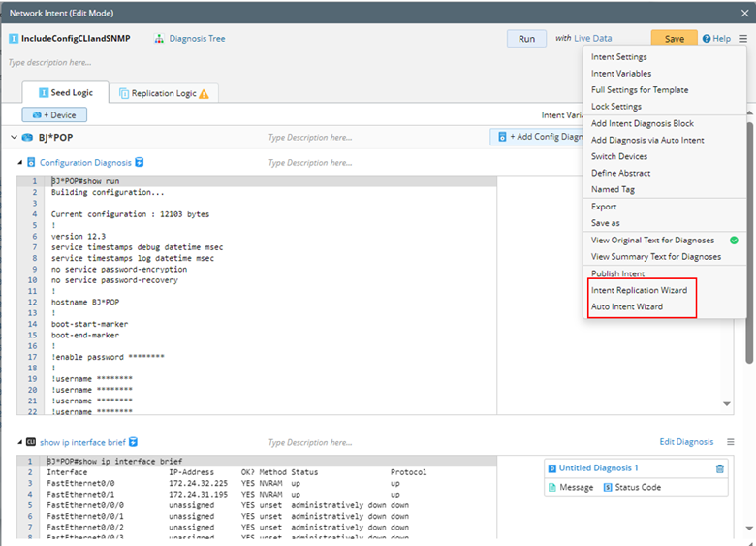
Task: Click the Edit Diagnosis link
Action: [686, 442]
